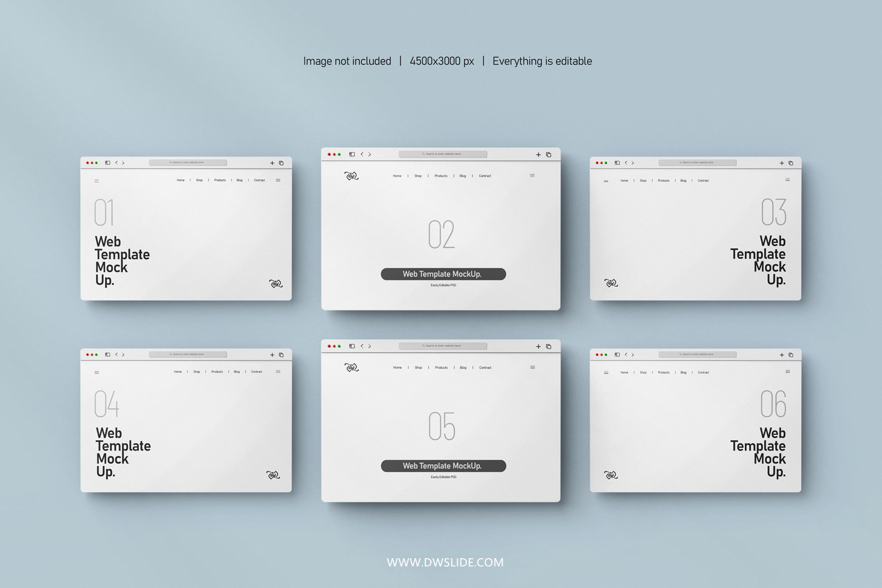Open left hamburger menu in window 03
This screenshot has height=588, width=882.
(606, 181)
